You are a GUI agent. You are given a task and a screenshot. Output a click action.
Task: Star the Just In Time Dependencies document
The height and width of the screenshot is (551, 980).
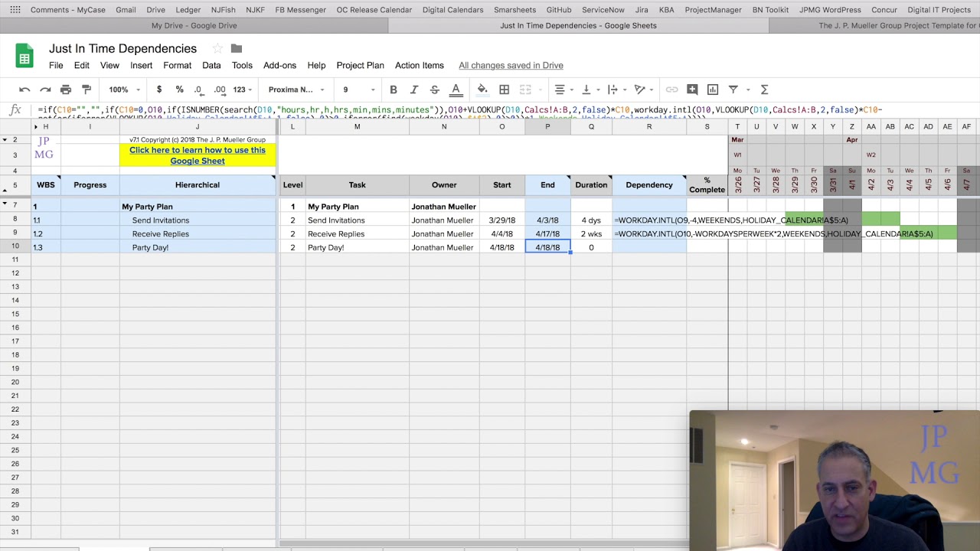217,48
